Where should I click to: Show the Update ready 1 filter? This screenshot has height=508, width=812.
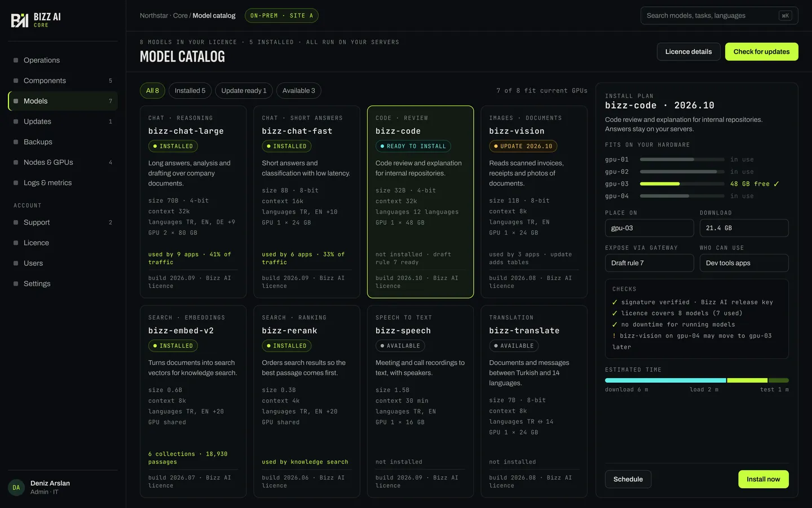click(x=244, y=91)
